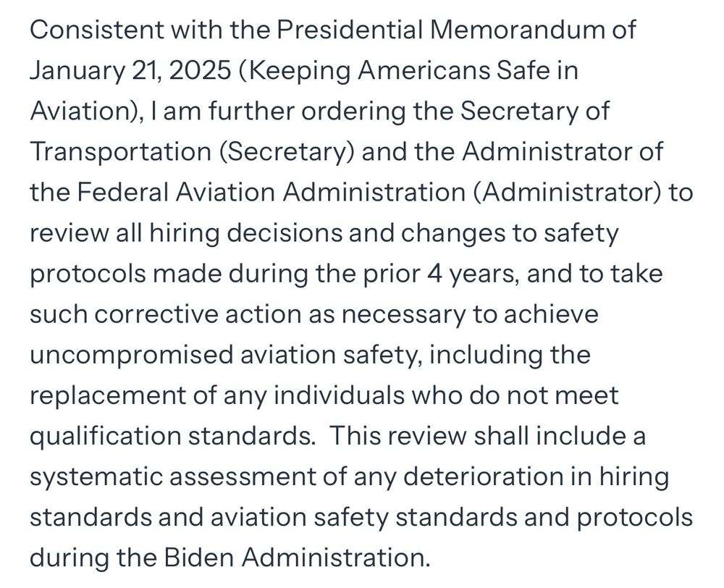Click the phrase 'review all hiring decisions'
This screenshot has width=724, height=588.
pos(186,234)
